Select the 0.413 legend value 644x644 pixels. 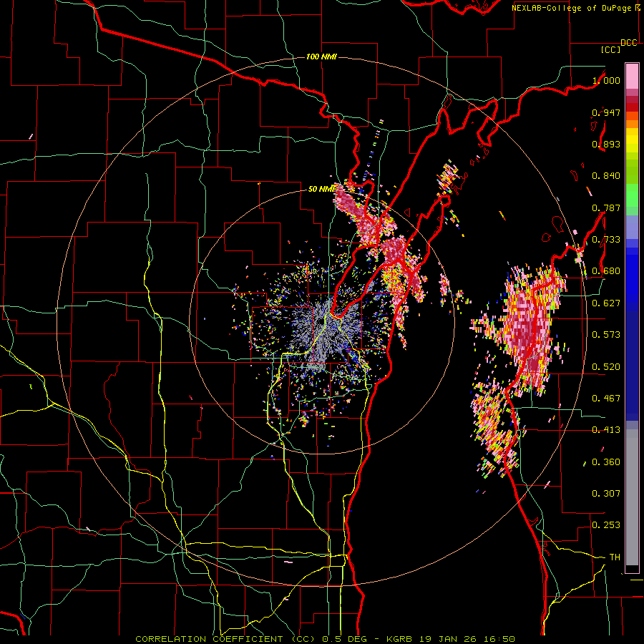coord(606,430)
